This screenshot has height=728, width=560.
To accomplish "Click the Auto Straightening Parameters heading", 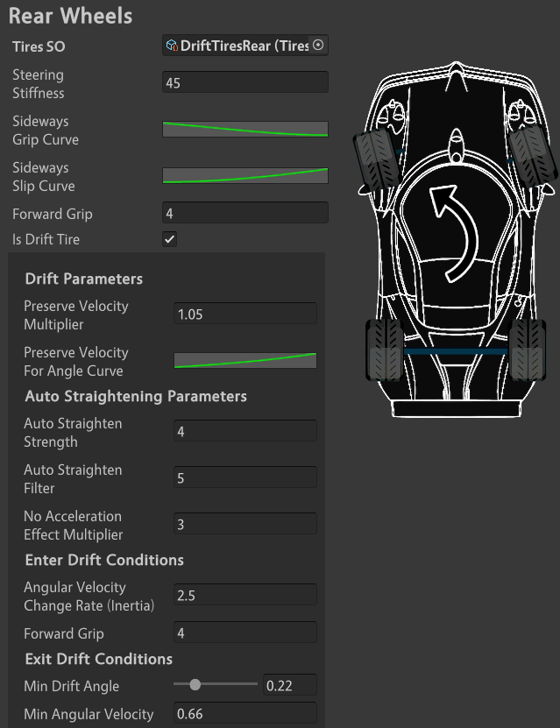I will click(136, 396).
